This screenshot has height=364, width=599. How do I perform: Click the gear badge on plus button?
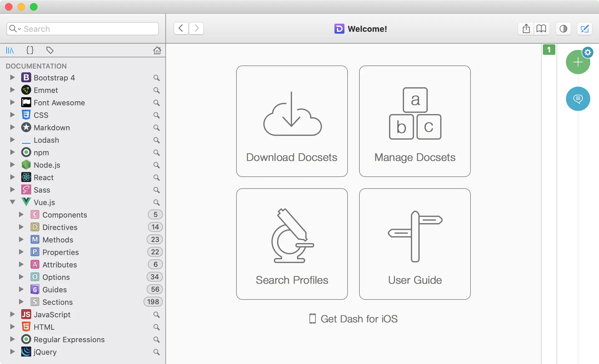pos(588,52)
